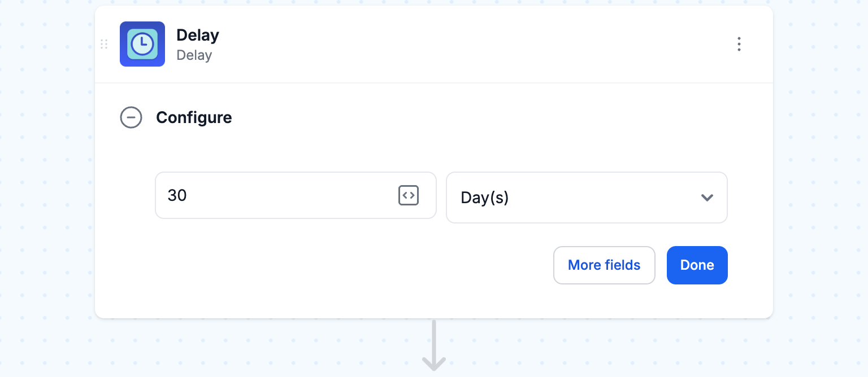Click the minus-circle icon beside Configure
This screenshot has width=868, height=377.
point(131,117)
